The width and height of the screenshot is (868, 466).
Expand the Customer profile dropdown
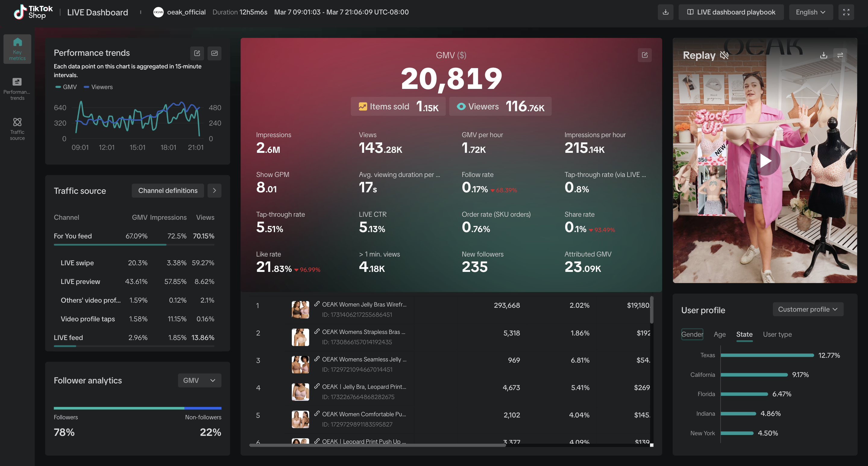click(808, 309)
